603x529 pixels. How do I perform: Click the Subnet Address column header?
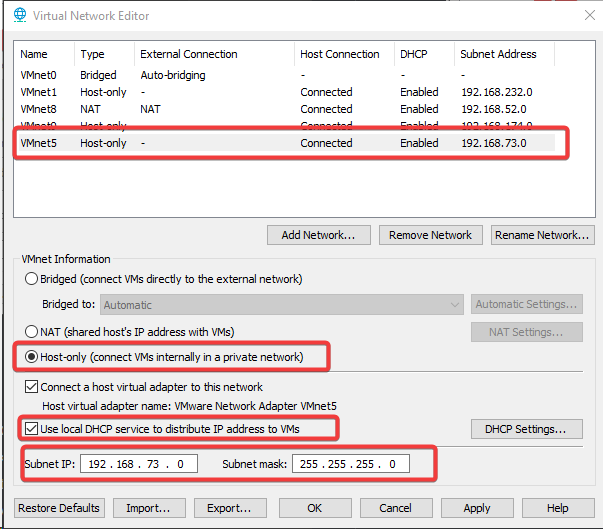505,54
